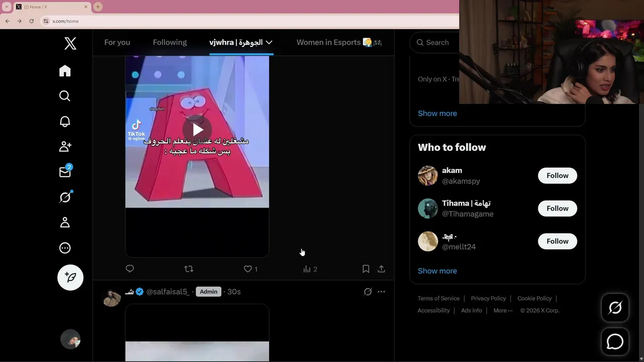Open the 30s timestamp link
Viewport: 644px width, 362px height.
(234, 292)
